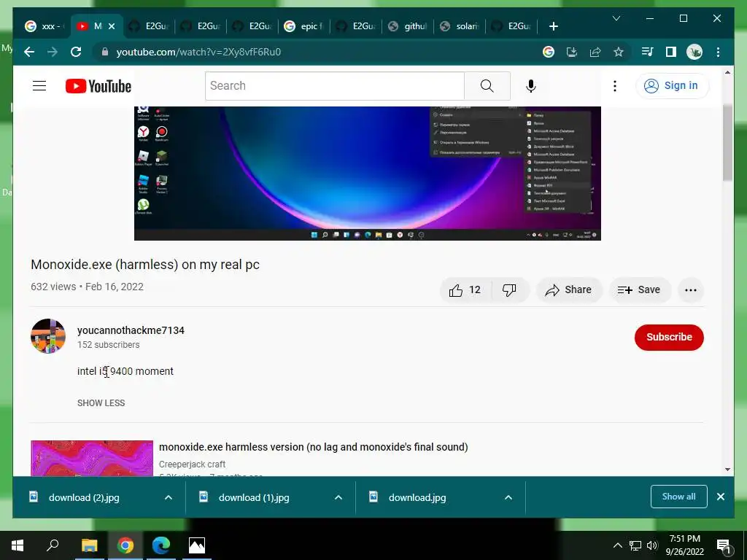This screenshot has height=560, width=747.
Task: Like the video with thumbs up
Action: coord(465,290)
